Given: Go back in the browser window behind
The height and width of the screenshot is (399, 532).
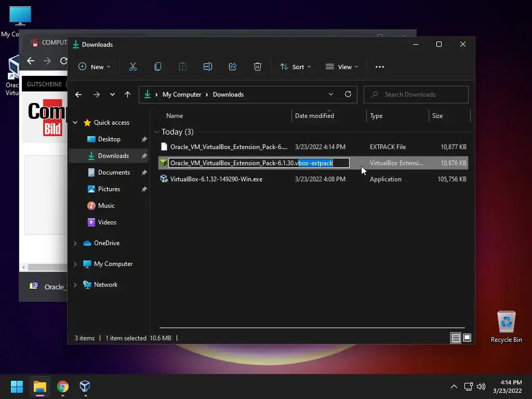Looking at the screenshot, I should [31, 61].
